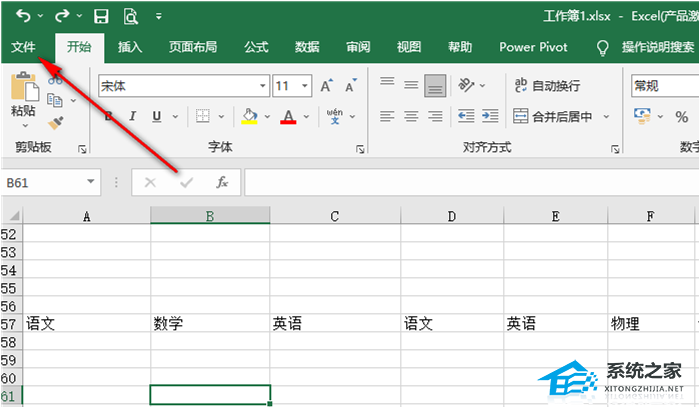Image resolution: width=699 pixels, height=407 pixels.
Task: Toggle underline formatting
Action: click(x=156, y=116)
